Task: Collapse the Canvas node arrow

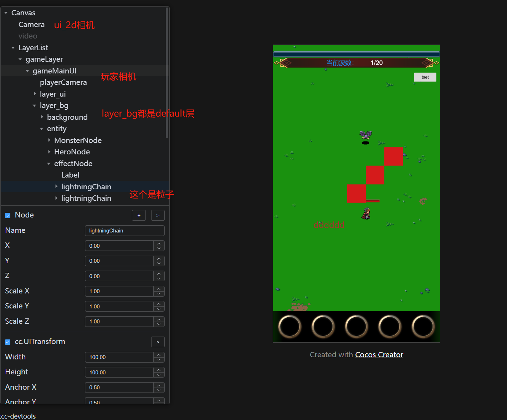Action: point(6,13)
